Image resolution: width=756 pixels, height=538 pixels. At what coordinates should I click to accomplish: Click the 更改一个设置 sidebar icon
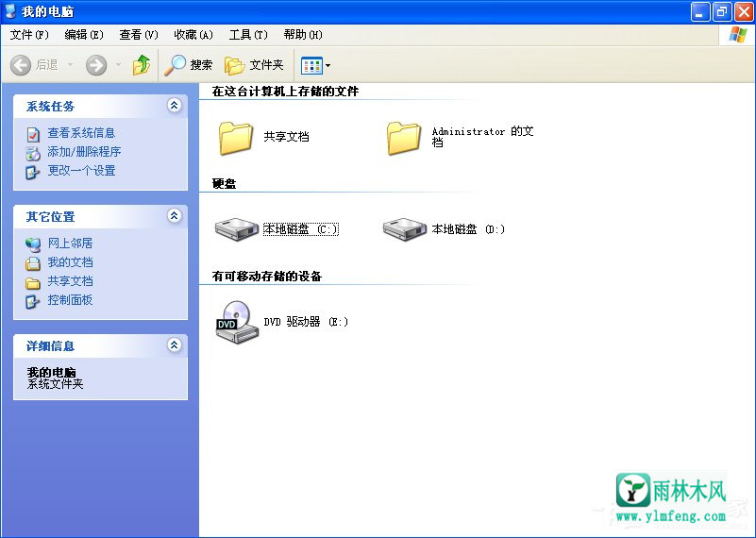pyautogui.click(x=33, y=172)
